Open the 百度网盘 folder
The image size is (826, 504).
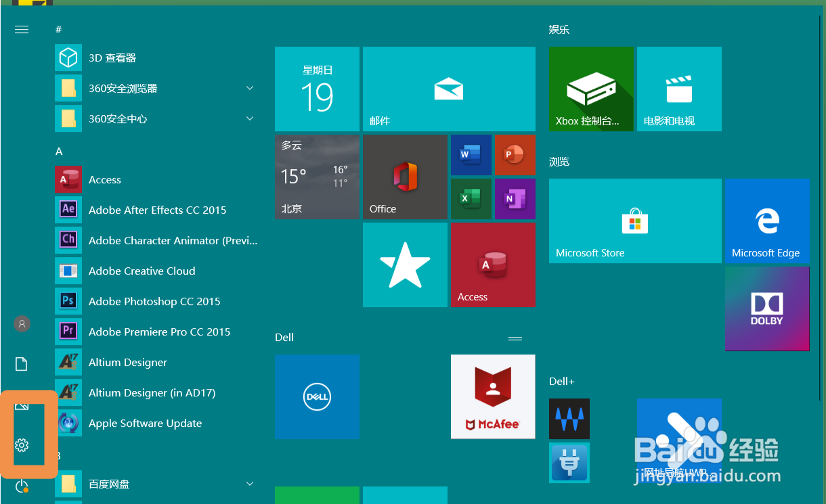[156, 484]
